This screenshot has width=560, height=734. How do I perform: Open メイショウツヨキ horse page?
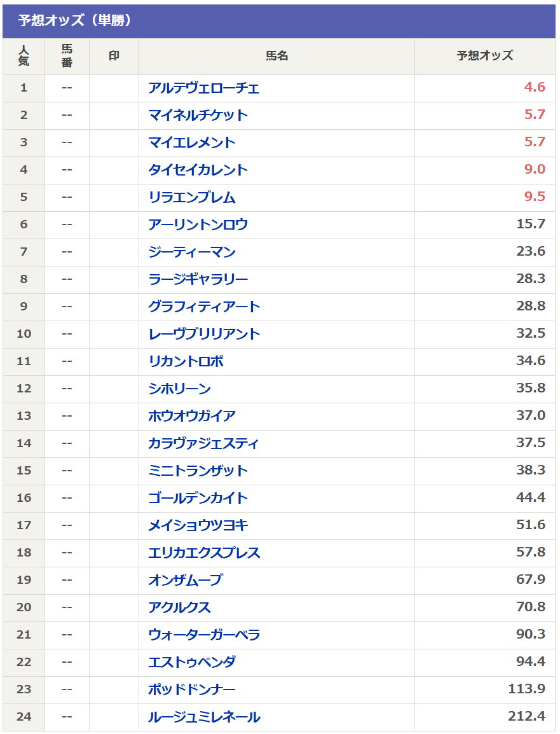(198, 525)
